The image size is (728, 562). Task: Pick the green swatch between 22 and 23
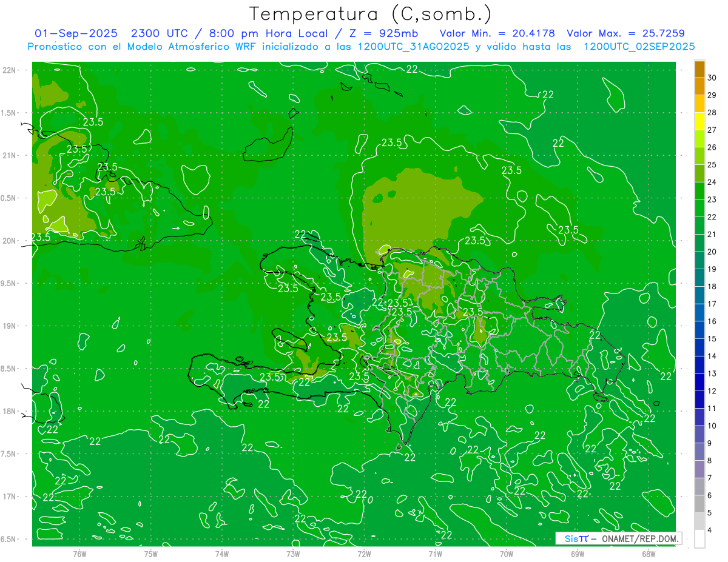pos(699,208)
